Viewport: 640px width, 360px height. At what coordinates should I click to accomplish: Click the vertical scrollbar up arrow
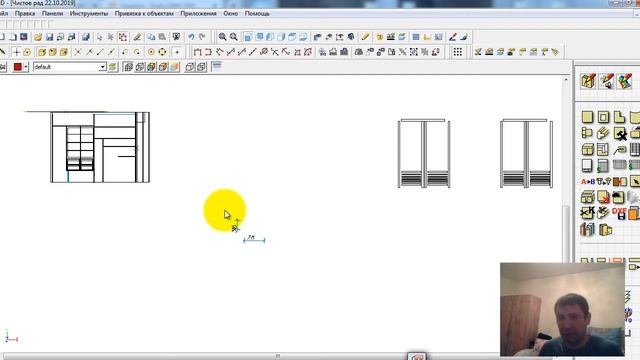pos(566,80)
